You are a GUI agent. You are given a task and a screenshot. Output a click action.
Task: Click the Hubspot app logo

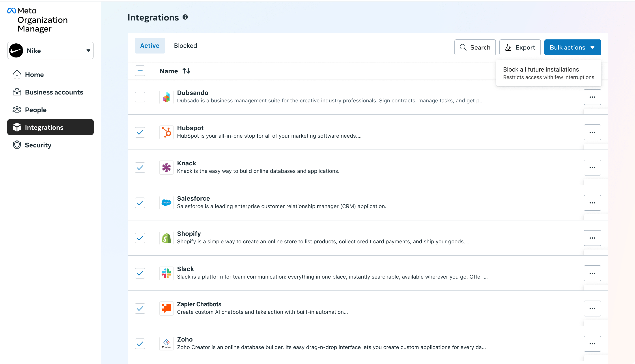tap(166, 132)
